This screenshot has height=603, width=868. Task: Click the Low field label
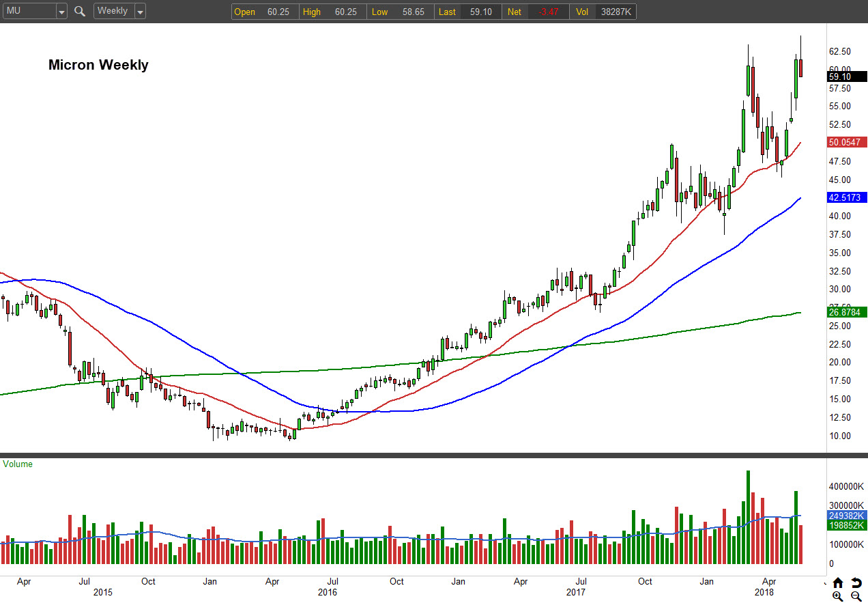tap(379, 12)
